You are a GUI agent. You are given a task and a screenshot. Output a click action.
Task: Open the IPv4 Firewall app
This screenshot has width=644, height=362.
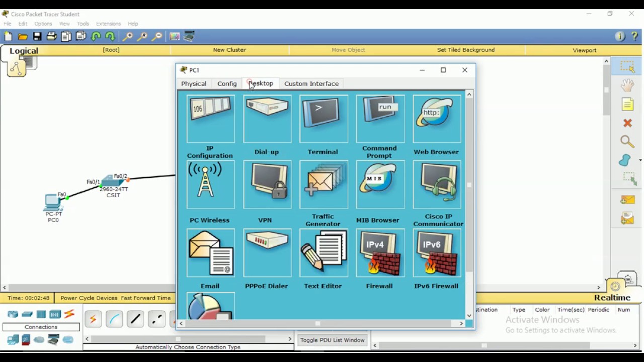pyautogui.click(x=380, y=252)
